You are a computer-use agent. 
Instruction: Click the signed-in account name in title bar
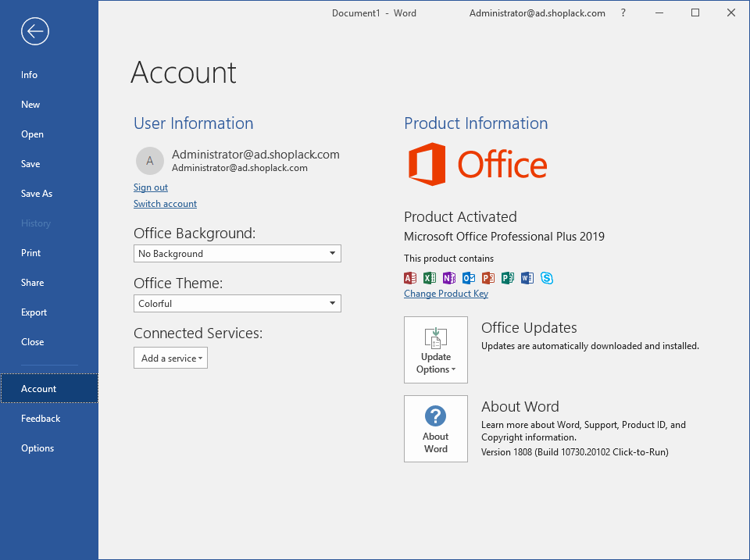(537, 13)
